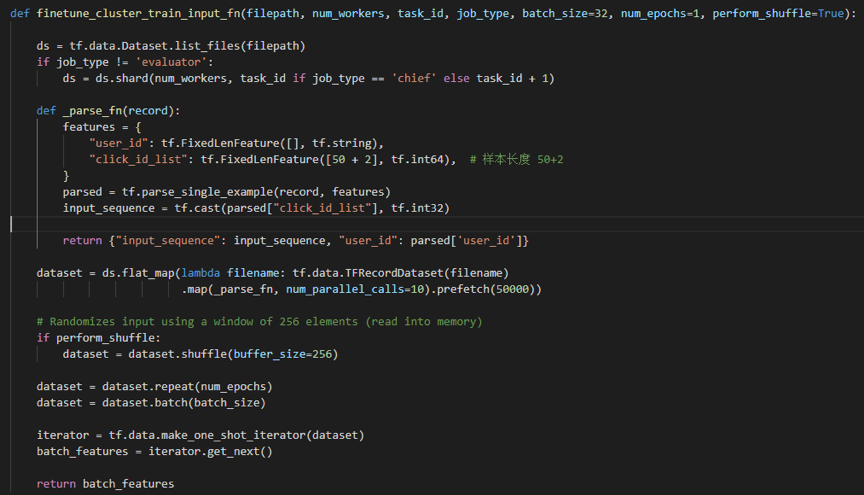Click the prefetch(50000) call
This screenshot has width=864, height=495.
click(485, 289)
